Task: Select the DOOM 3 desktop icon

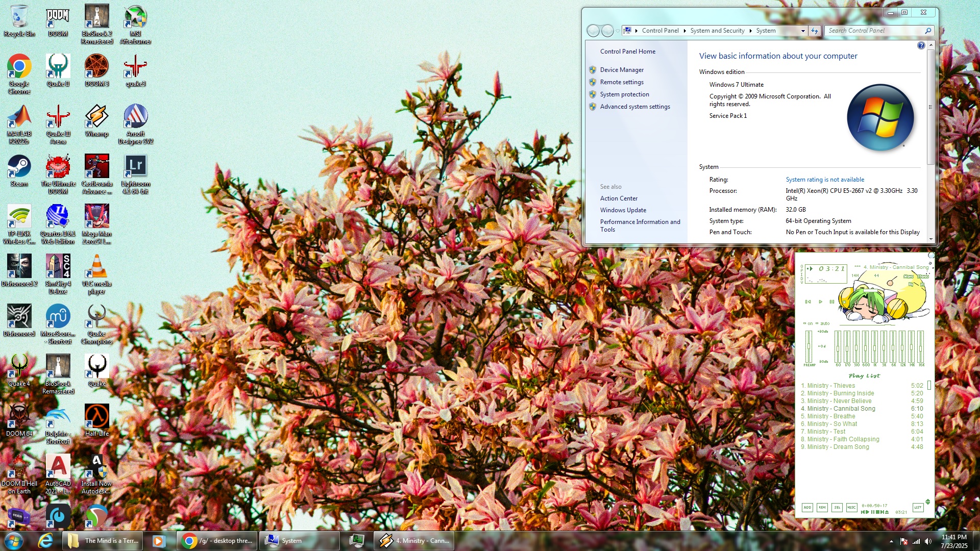Action: click(96, 70)
